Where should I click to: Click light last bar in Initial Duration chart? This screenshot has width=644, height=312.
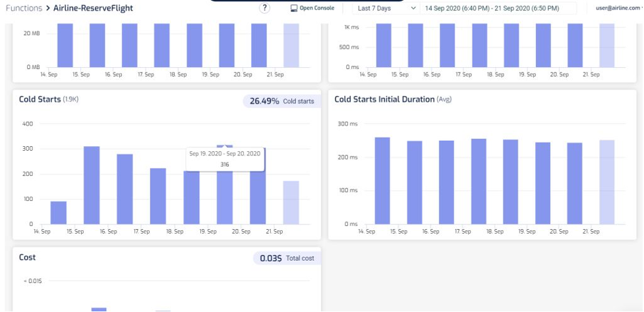[x=606, y=182]
